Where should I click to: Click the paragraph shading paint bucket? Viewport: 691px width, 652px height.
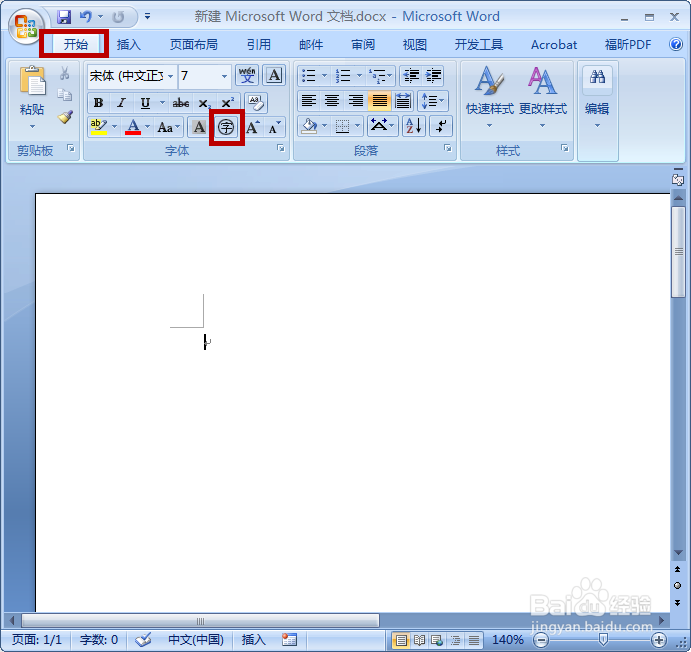point(309,126)
